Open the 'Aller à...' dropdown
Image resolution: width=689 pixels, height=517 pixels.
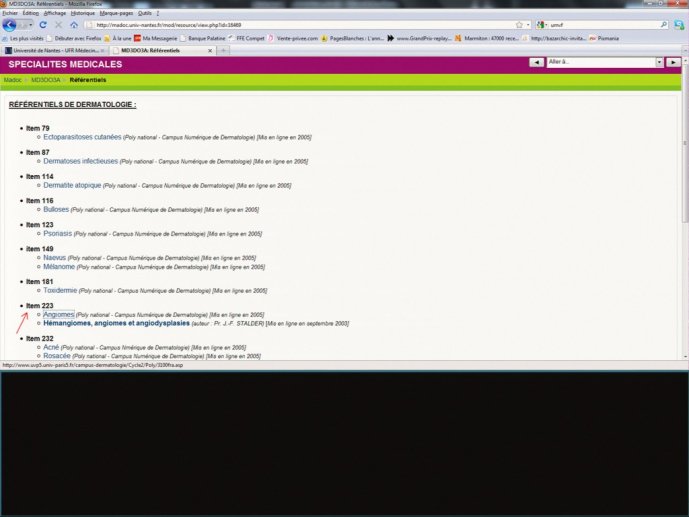[x=605, y=62]
